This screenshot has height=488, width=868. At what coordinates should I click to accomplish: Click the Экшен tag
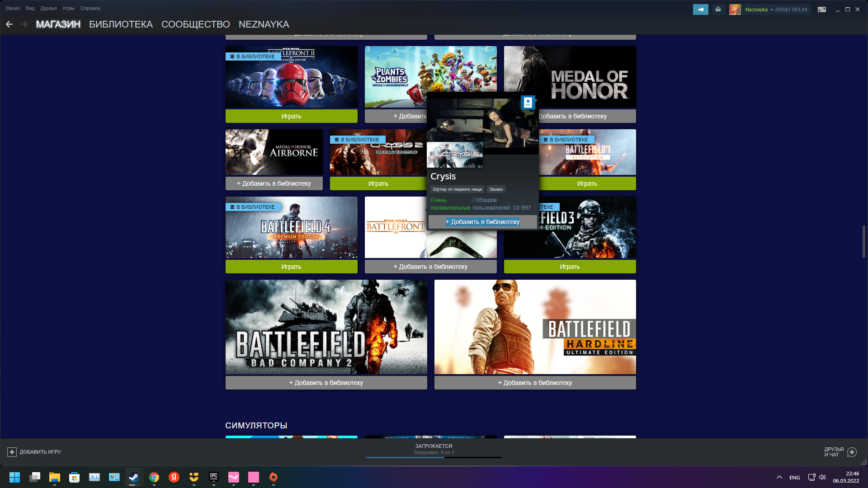pos(495,189)
